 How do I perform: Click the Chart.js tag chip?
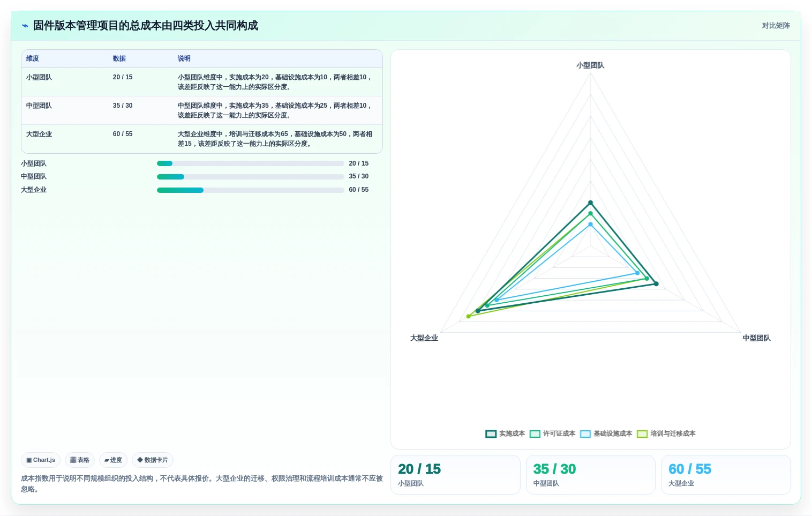pos(41,460)
